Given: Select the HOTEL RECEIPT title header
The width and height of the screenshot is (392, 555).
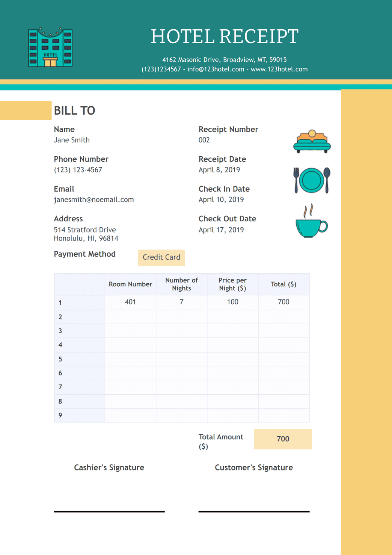Looking at the screenshot, I should (225, 36).
